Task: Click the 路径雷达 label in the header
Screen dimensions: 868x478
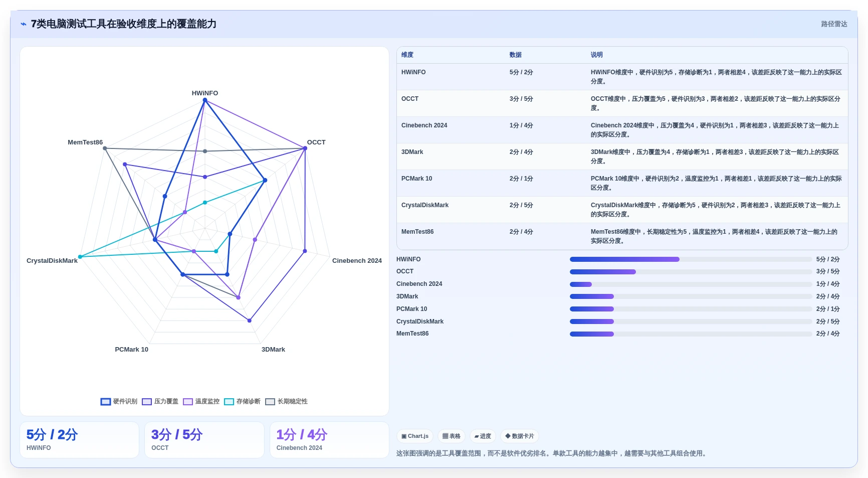Action: 834,24
